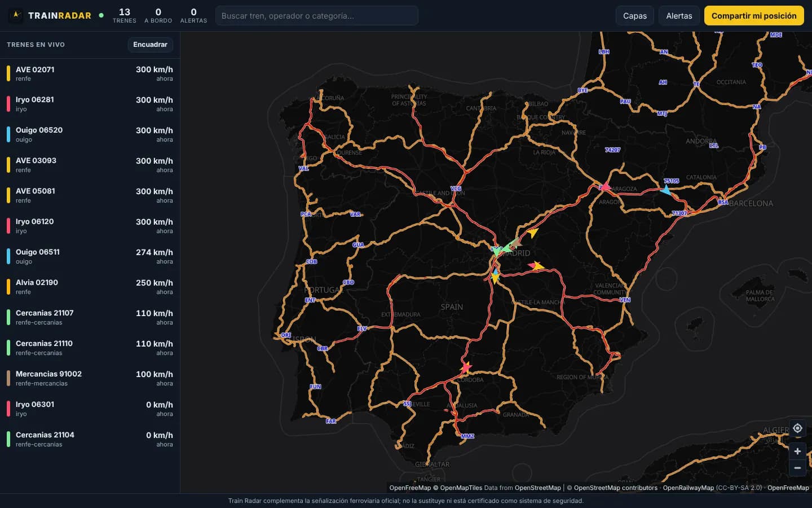
Task: Click the TrainRadar logo icon
Action: [16, 16]
